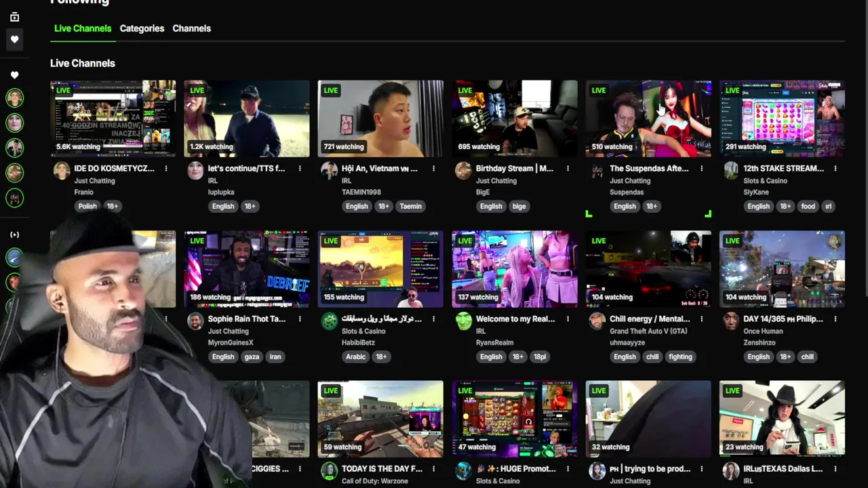
Task: Open options menu for 'The Suspendas After...' stream
Action: [x=701, y=168]
